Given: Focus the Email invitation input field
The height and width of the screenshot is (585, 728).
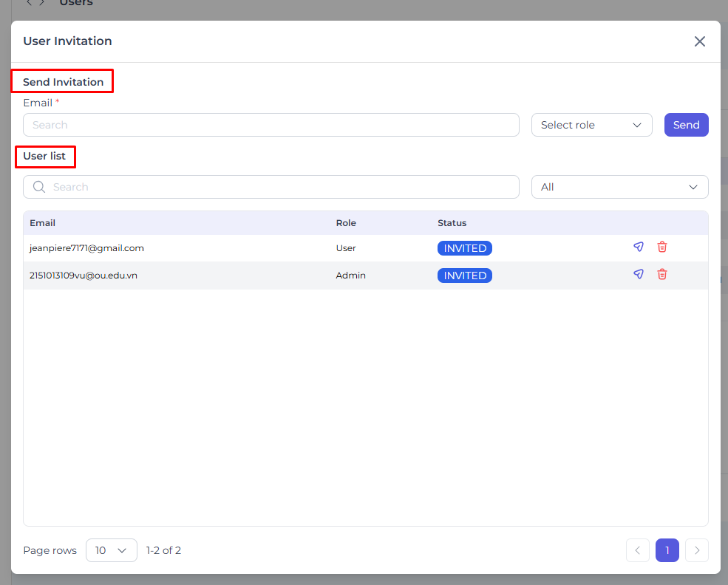Looking at the screenshot, I should (271, 125).
